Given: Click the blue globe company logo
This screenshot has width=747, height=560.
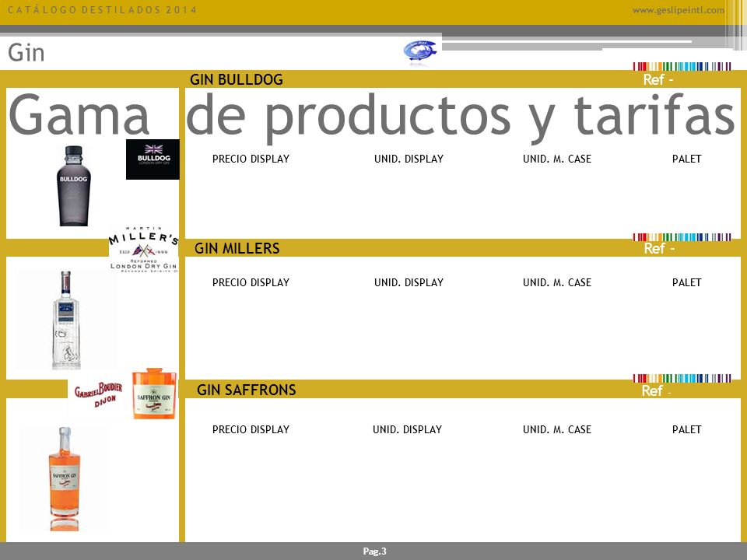Looking at the screenshot, I should [x=419, y=51].
